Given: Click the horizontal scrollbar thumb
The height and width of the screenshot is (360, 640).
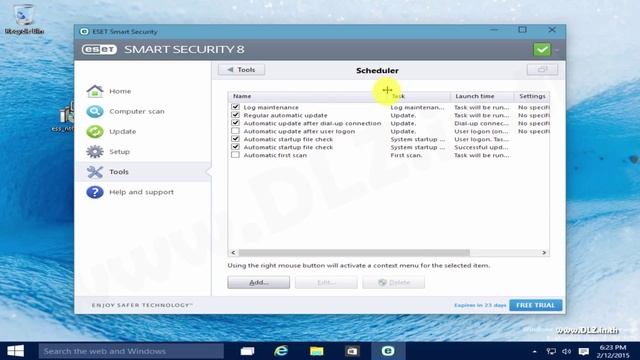Looking at the screenshot, I should [x=354, y=253].
